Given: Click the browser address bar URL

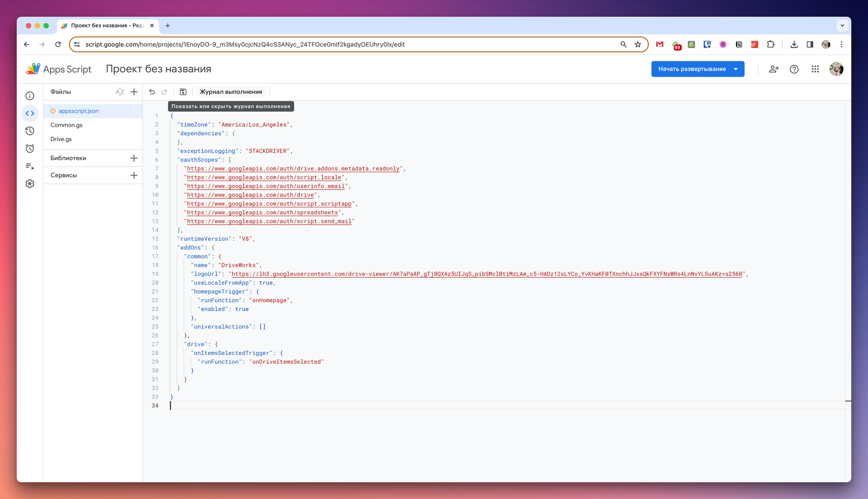Looking at the screenshot, I should pyautogui.click(x=245, y=44).
